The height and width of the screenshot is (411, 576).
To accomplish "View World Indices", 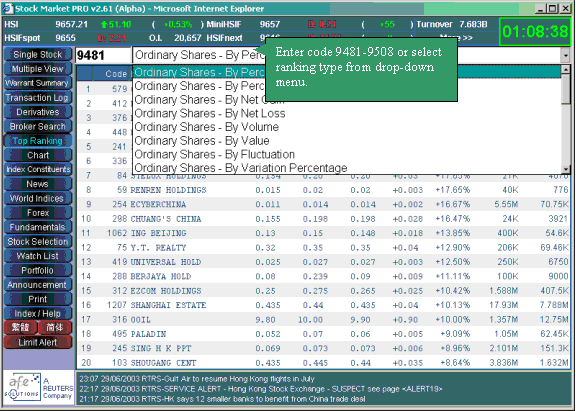I will click(37, 198).
